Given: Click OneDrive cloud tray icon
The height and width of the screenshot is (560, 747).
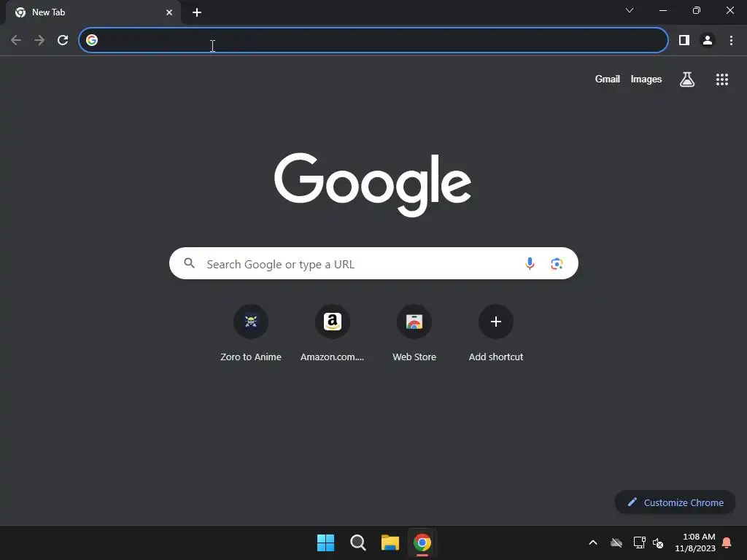Looking at the screenshot, I should [616, 542].
